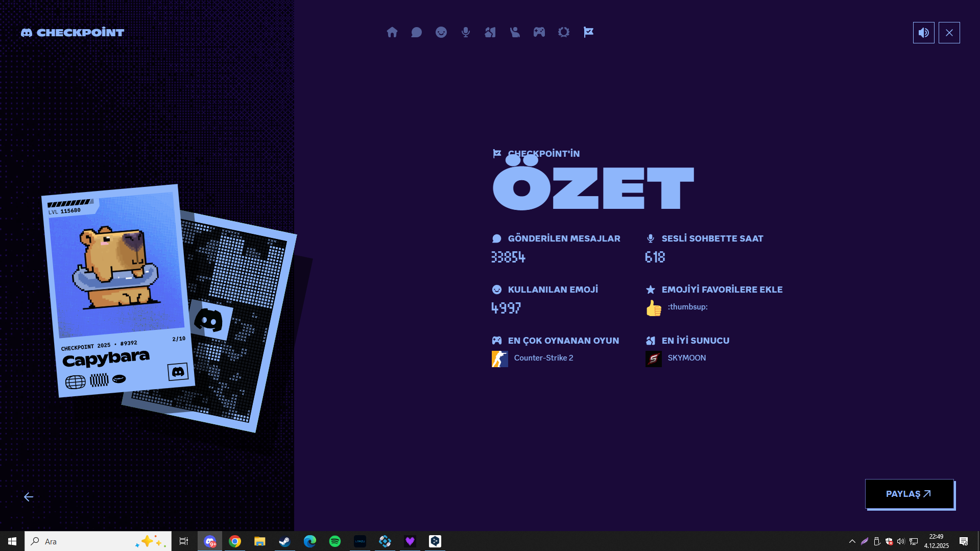The width and height of the screenshot is (980, 551).
Task: Click the Counter-Strike 2 game icon
Action: click(499, 358)
